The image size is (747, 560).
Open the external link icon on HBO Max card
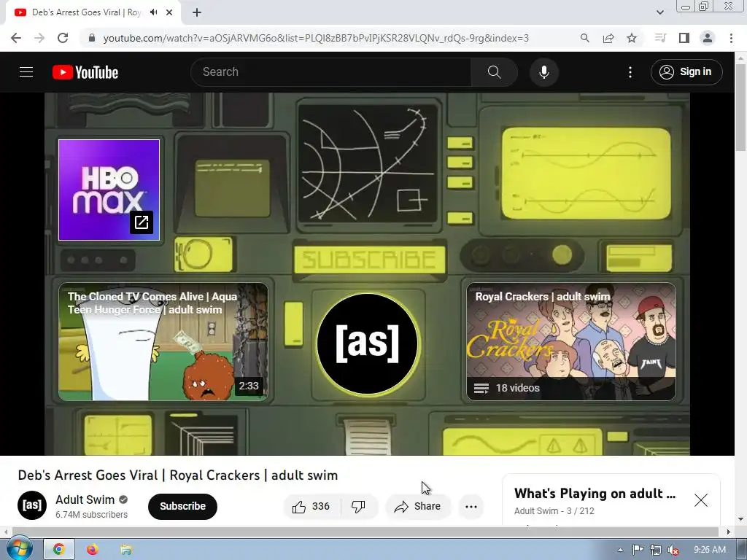142,222
